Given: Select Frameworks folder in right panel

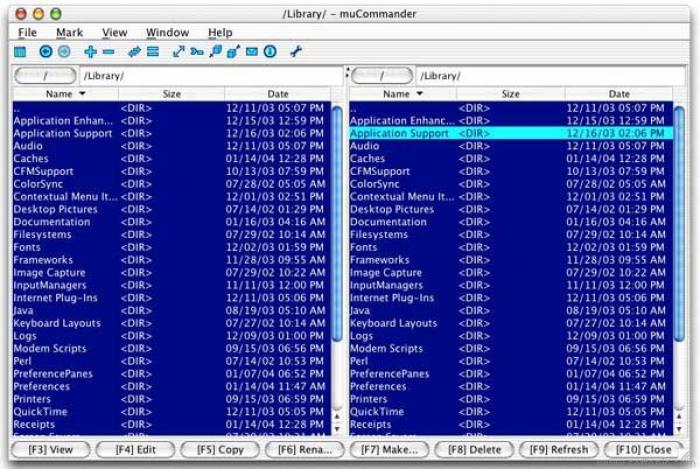Looking at the screenshot, I should click(511, 260).
